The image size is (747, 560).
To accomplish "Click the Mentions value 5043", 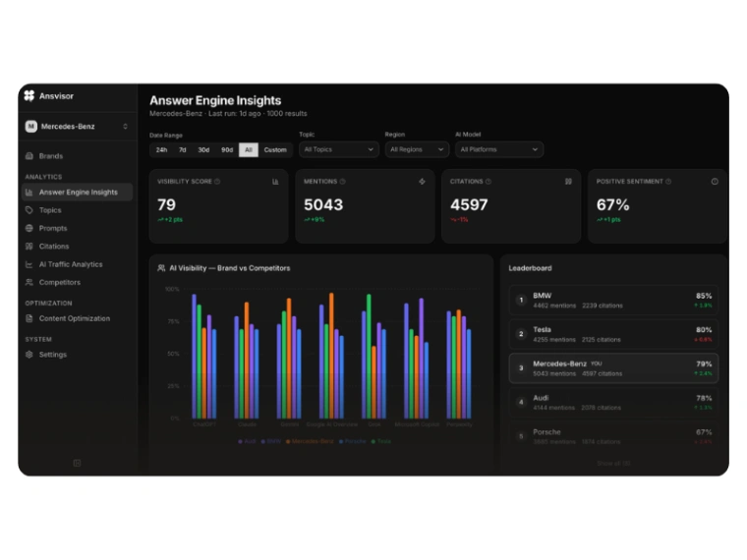I will point(323,204).
